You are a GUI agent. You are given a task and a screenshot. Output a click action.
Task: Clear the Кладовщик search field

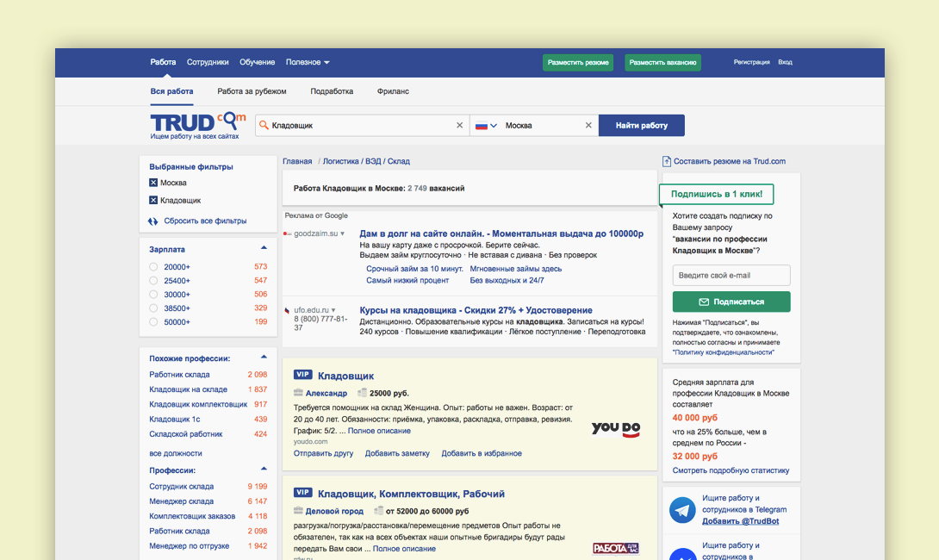pos(459,125)
